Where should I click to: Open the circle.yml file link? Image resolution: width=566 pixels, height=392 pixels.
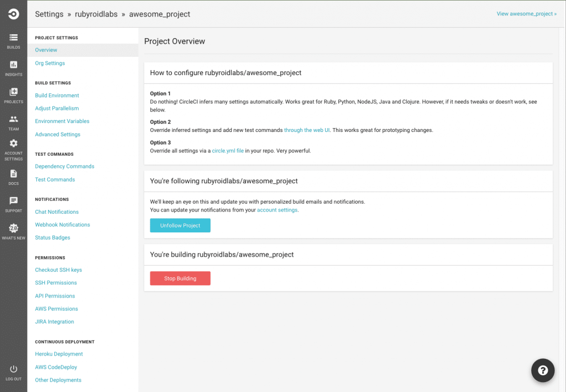tap(228, 151)
